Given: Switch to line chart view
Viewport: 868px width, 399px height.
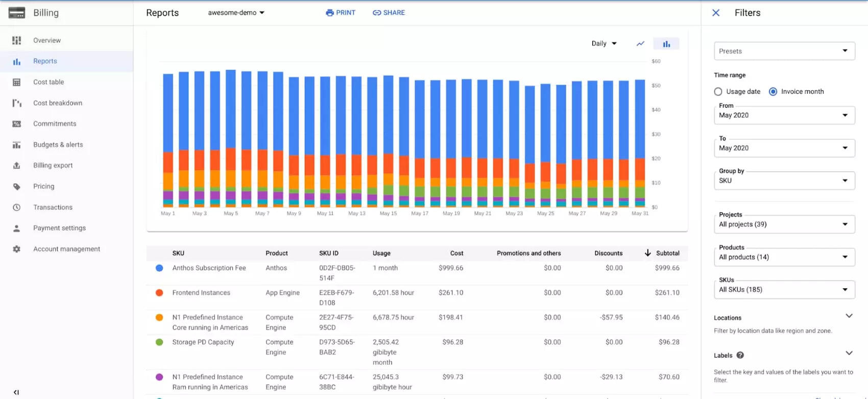Looking at the screenshot, I should 640,44.
